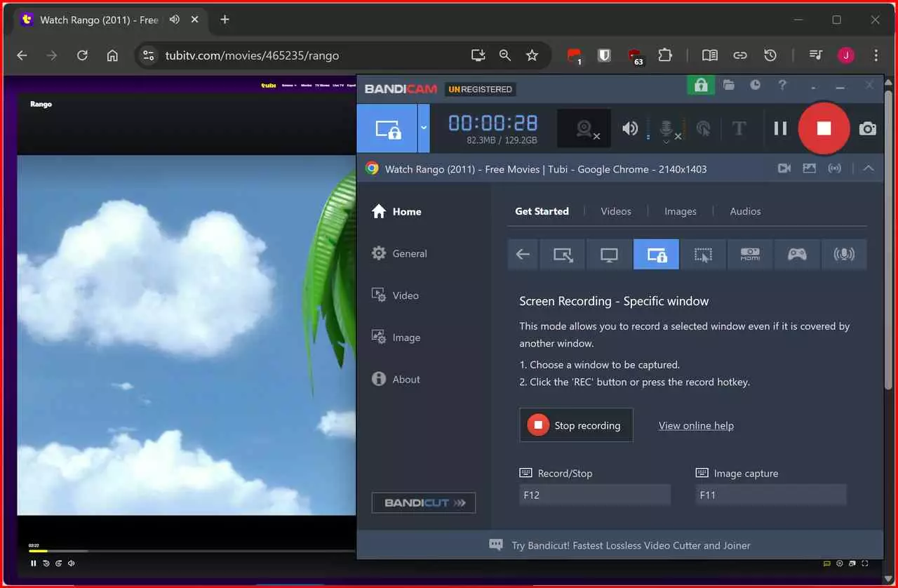Switch to the Videos tab

pos(616,211)
